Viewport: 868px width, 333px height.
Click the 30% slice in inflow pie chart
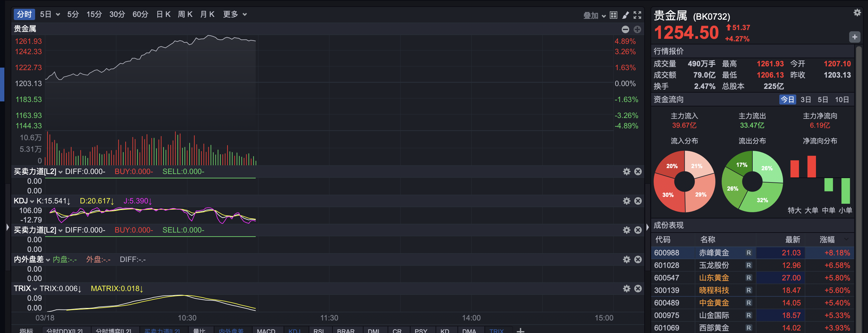(668, 195)
